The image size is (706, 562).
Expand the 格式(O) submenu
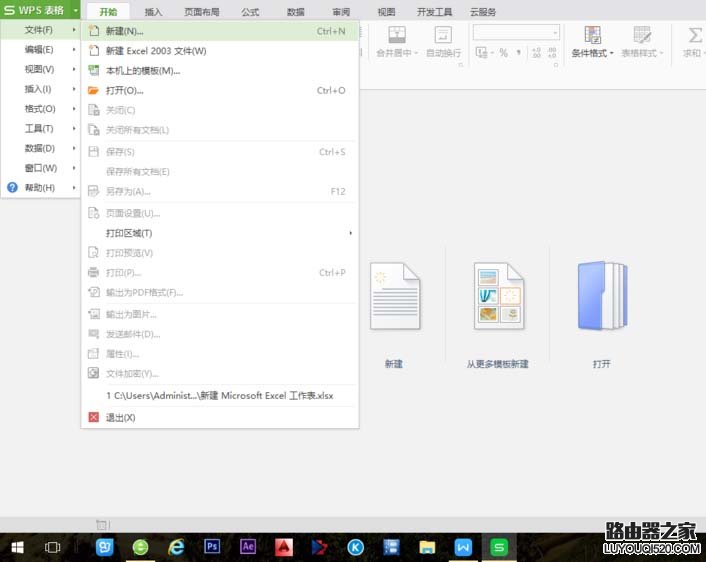click(x=74, y=109)
